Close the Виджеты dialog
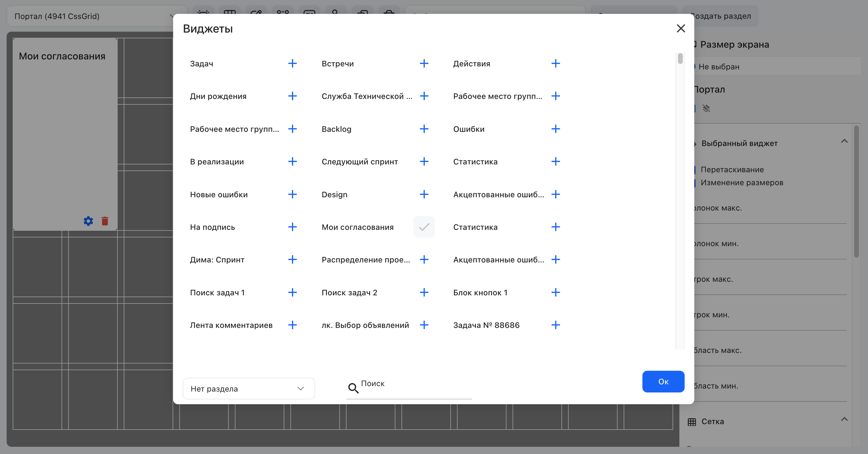The height and width of the screenshot is (454, 868). (681, 28)
